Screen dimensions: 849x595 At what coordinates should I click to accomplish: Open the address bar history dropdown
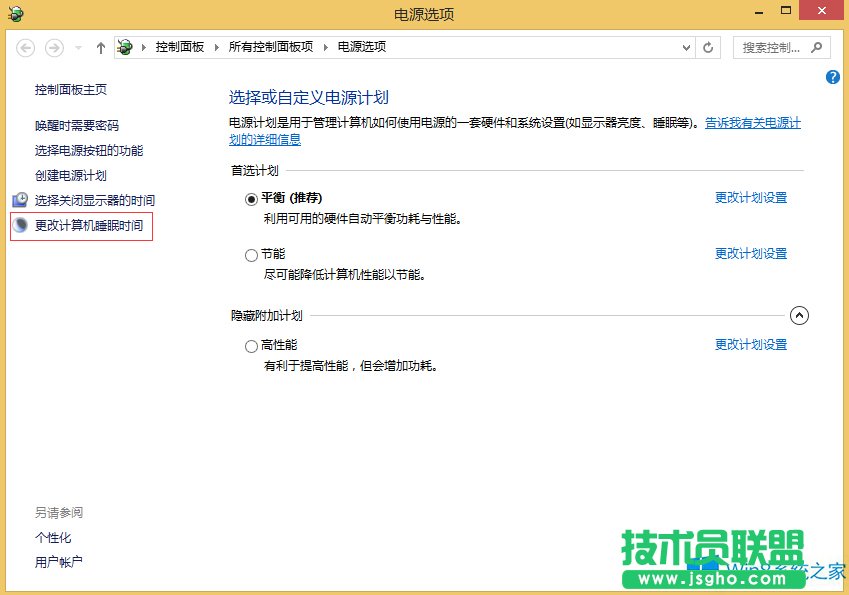686,47
